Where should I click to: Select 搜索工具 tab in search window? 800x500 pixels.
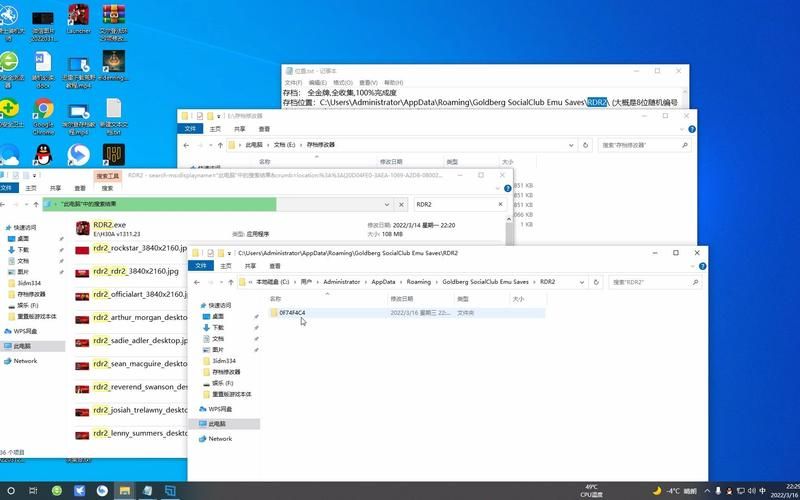click(108, 176)
